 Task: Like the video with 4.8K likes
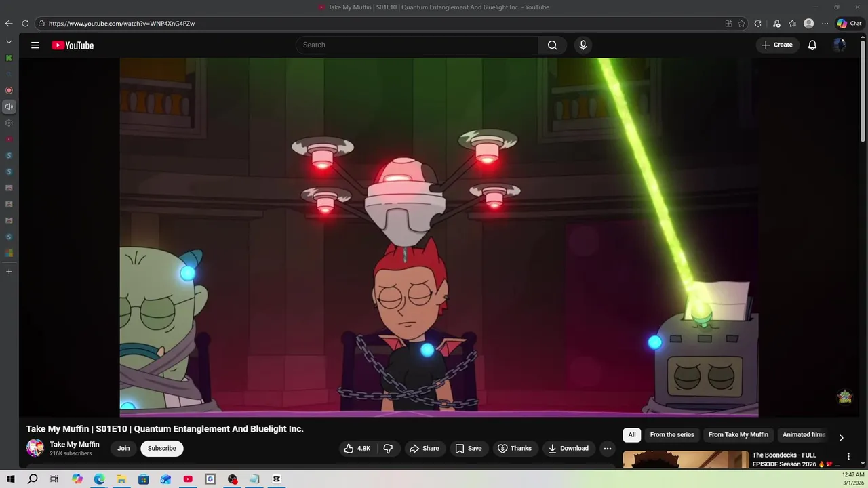click(357, 448)
